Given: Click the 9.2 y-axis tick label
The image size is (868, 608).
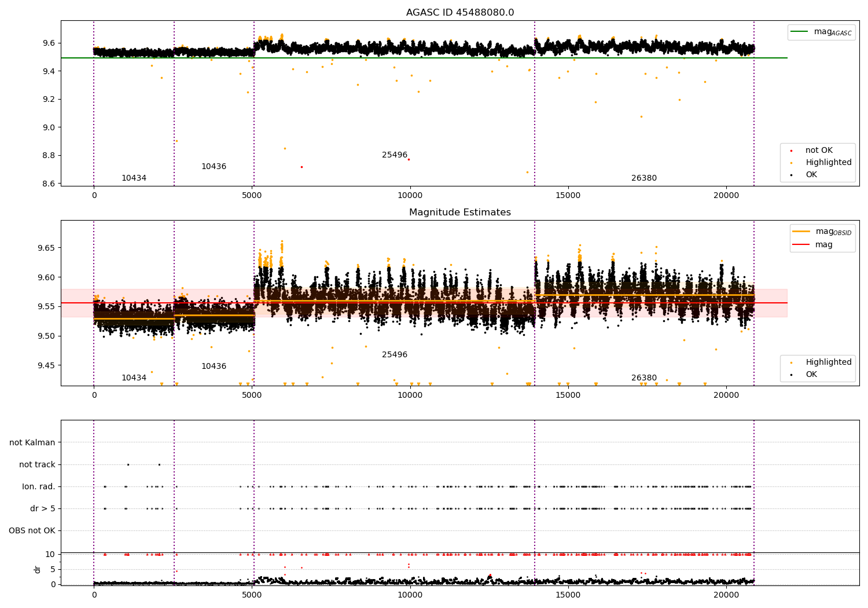Looking at the screenshot, I should click(x=49, y=100).
